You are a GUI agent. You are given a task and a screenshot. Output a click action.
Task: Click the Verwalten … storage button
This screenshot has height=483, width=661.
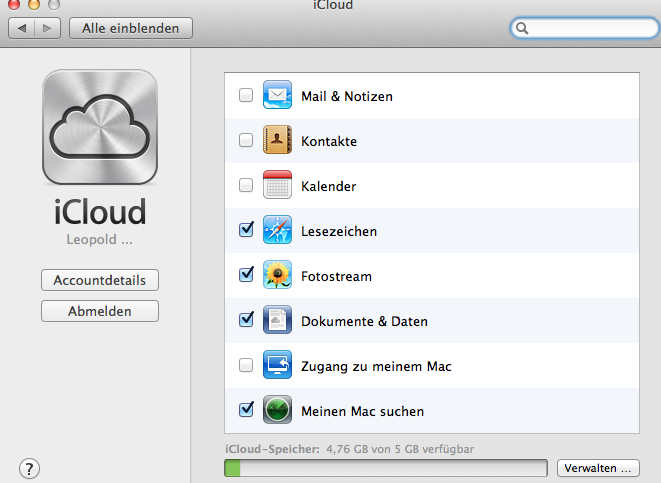point(598,468)
